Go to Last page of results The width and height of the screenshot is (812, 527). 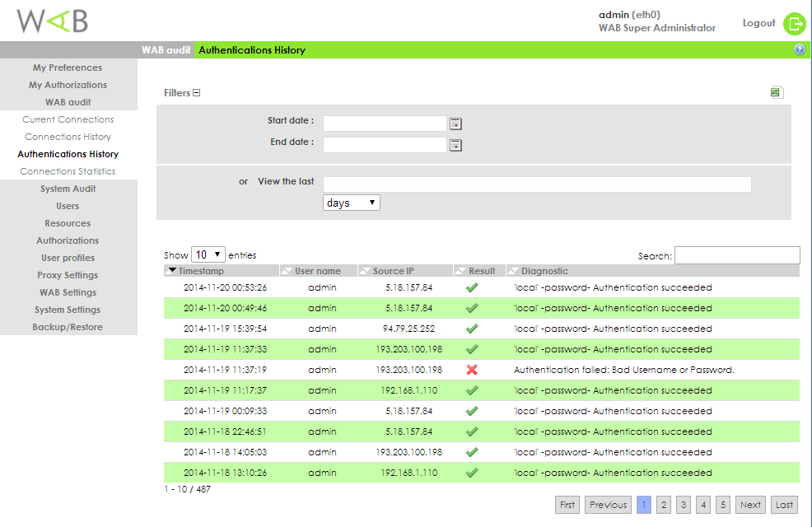[x=784, y=505]
